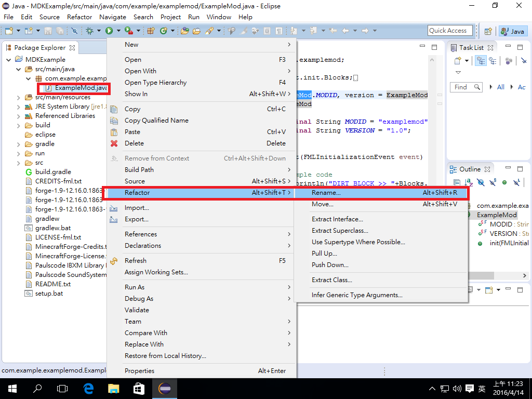Click the Open Perspective icon
Image resolution: width=532 pixels, height=399 pixels.
point(488,31)
